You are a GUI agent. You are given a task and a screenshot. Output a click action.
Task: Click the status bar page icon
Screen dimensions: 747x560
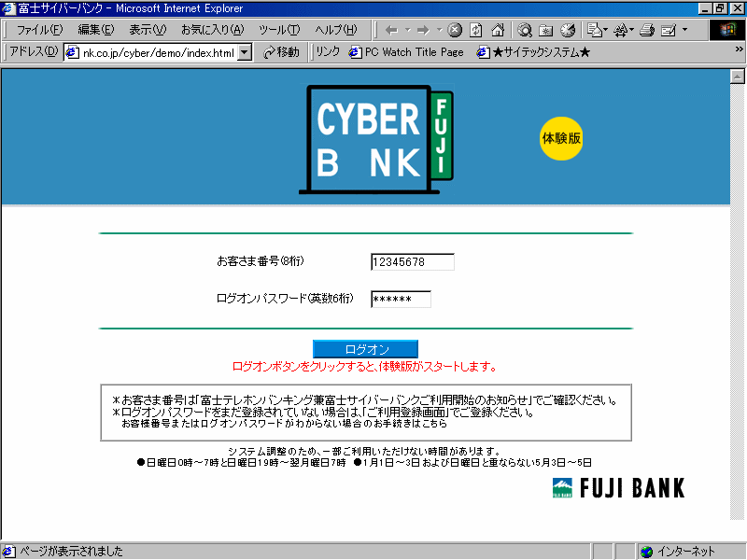point(8,552)
